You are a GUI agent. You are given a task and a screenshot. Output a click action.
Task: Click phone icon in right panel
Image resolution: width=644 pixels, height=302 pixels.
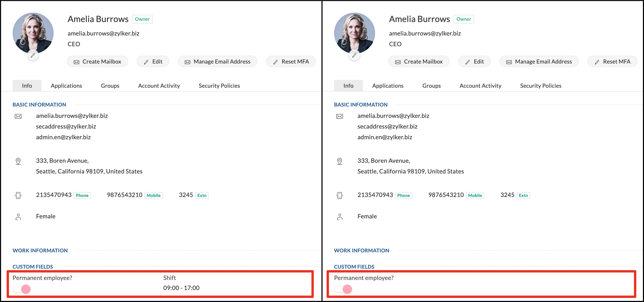(339, 195)
